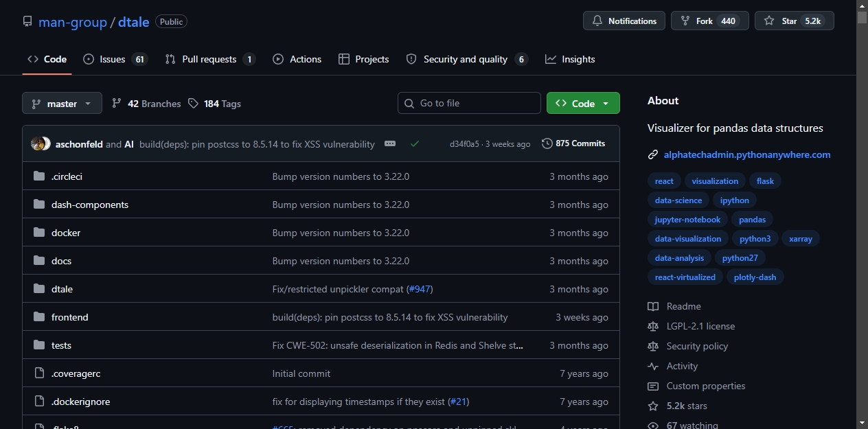View the 5.2k stars link

tap(678, 406)
